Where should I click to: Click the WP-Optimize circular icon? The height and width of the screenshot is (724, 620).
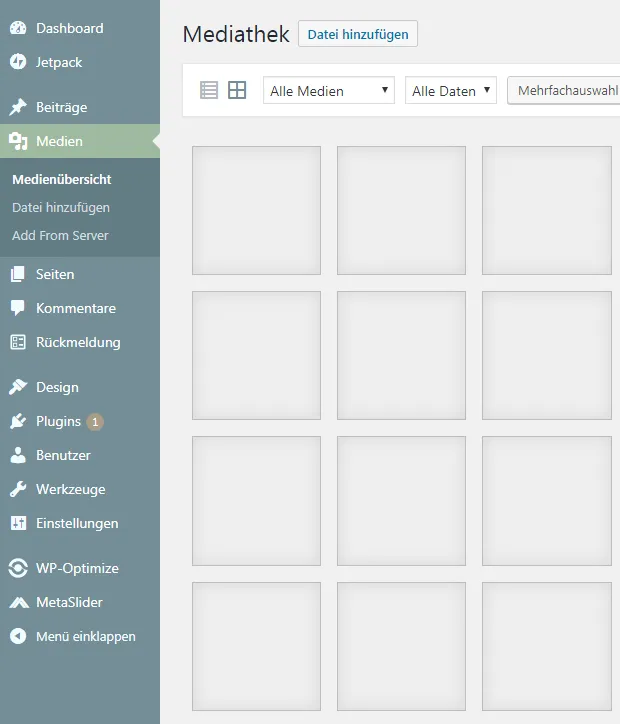tap(18, 568)
